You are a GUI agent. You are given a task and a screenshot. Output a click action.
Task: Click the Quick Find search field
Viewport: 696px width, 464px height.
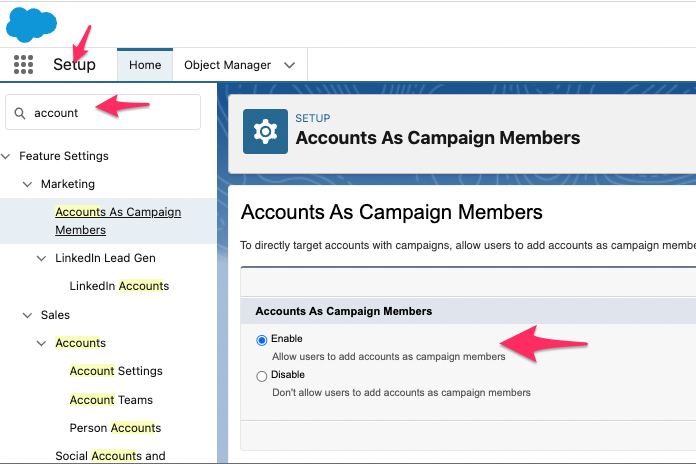[x=103, y=113]
